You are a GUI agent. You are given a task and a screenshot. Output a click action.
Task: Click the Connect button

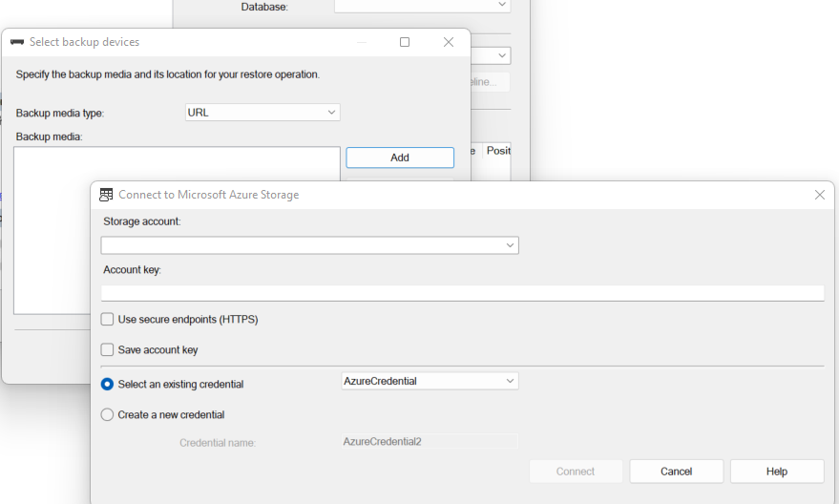[x=576, y=472]
